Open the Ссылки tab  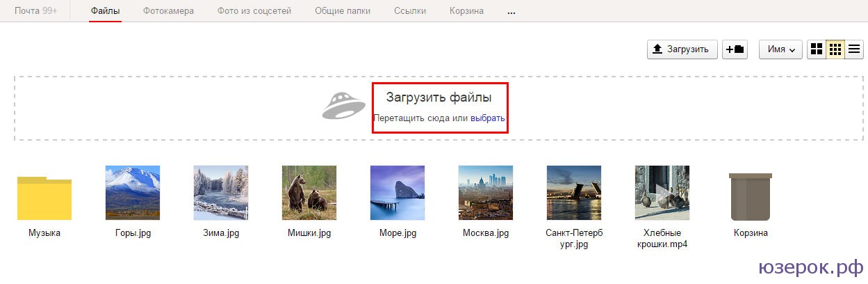(410, 11)
